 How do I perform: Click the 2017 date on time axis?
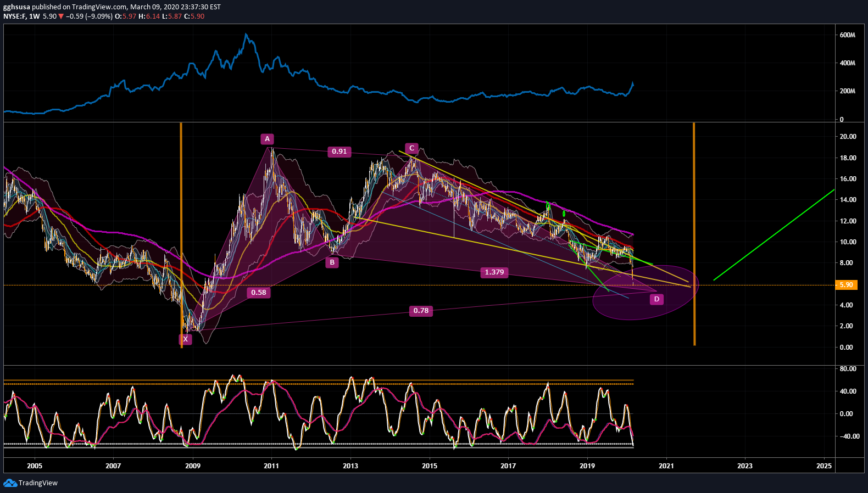click(x=508, y=466)
